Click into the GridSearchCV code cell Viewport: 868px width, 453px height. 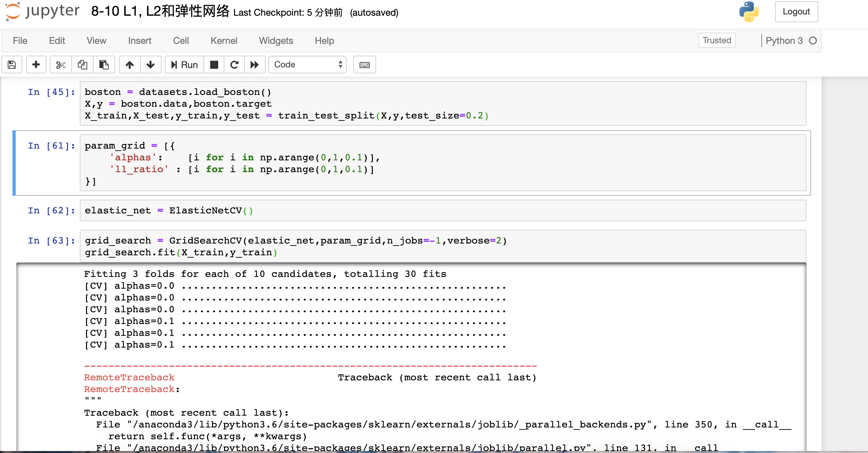pos(443,246)
